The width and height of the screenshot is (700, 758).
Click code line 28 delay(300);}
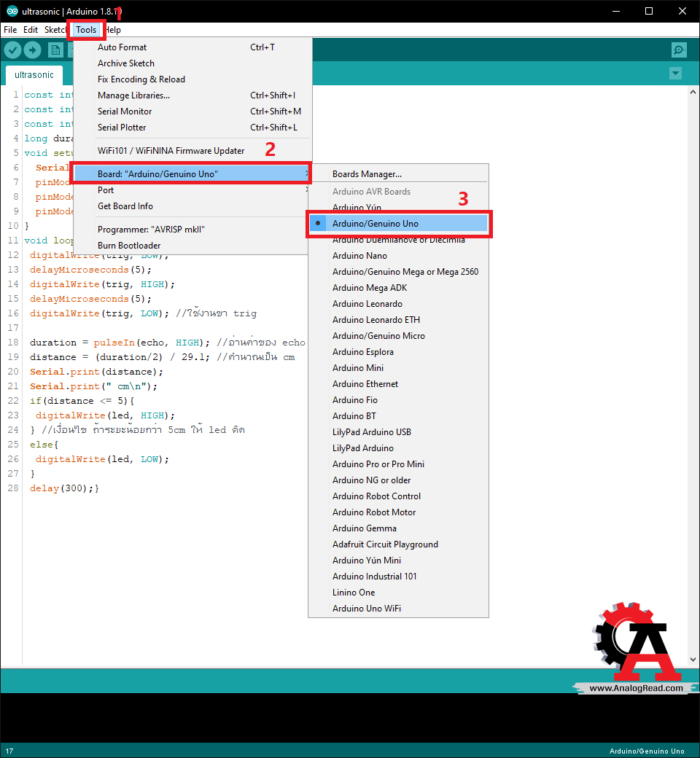tap(64, 488)
